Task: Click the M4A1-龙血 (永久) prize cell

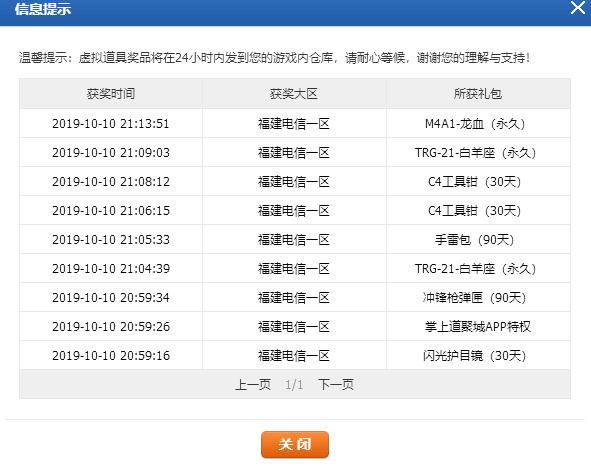Action: 475,124
